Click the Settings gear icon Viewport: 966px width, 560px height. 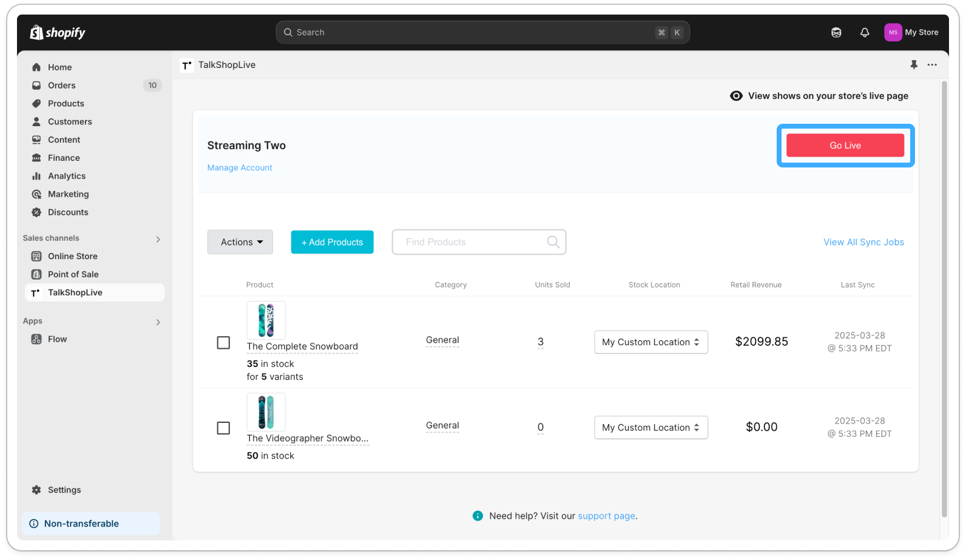36,490
